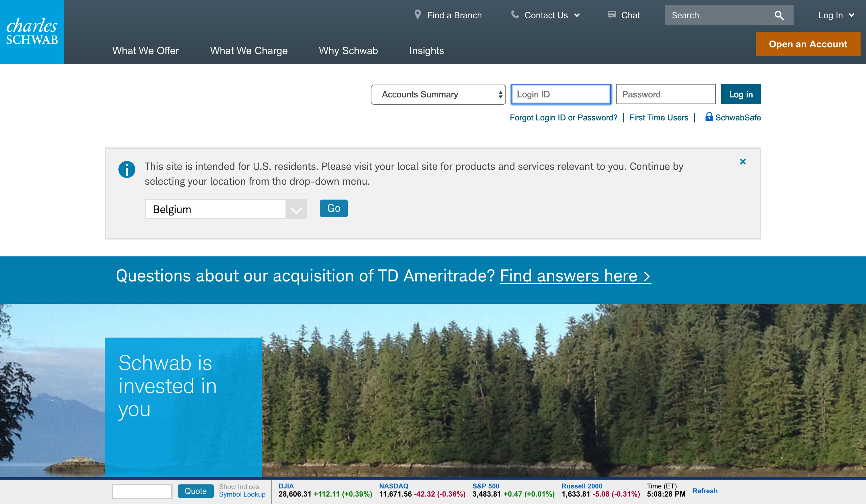Dismiss the U.S. residents notice
This screenshot has height=504, width=866.
(x=743, y=162)
